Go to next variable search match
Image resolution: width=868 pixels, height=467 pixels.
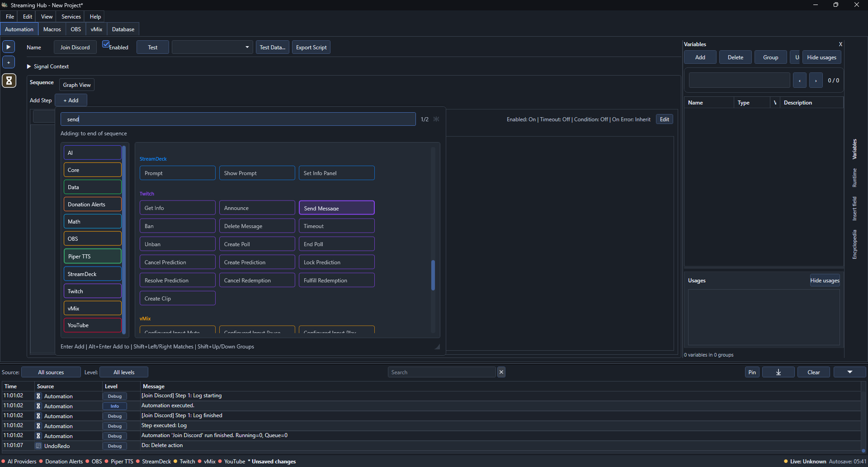click(x=816, y=81)
